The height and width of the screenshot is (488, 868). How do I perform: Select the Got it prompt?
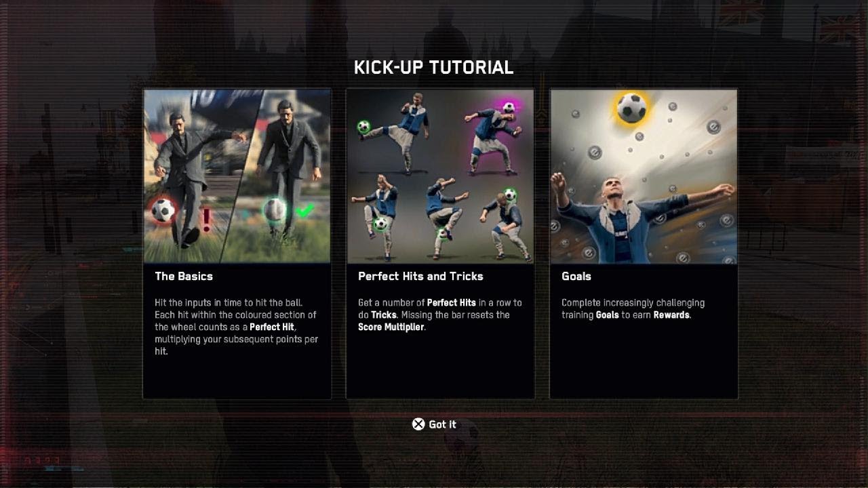point(434,424)
